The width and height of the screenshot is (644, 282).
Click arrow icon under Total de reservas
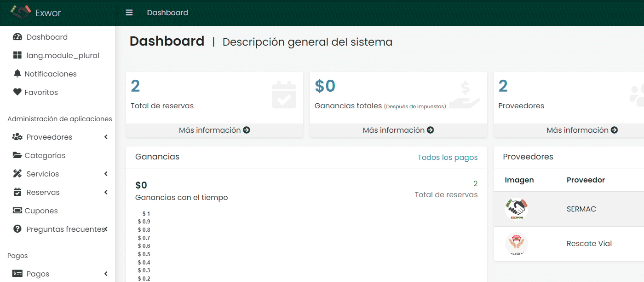[247, 130]
